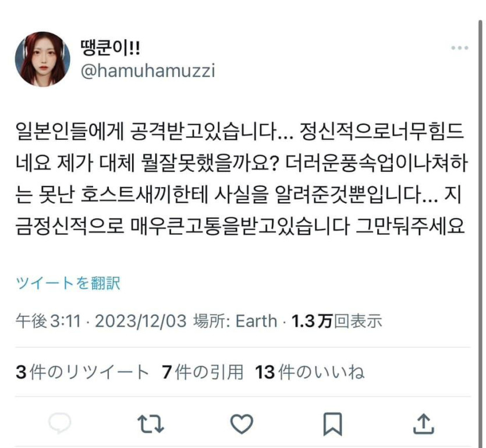486x448 pixels.
Task: Click the 1.3万回表示 view count
Action: coord(337,321)
